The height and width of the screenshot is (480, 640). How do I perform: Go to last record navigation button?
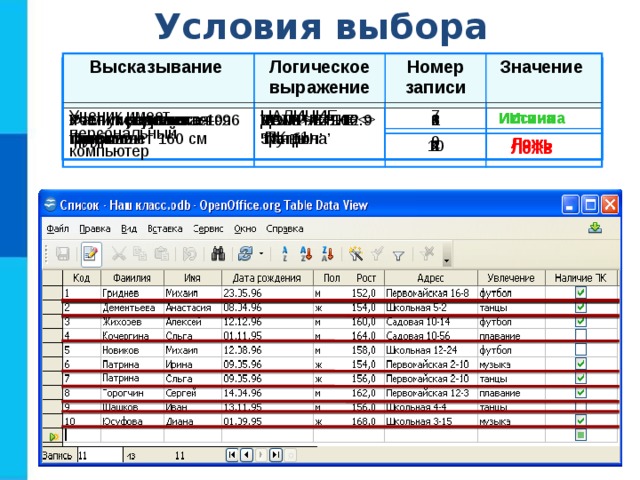(276, 455)
